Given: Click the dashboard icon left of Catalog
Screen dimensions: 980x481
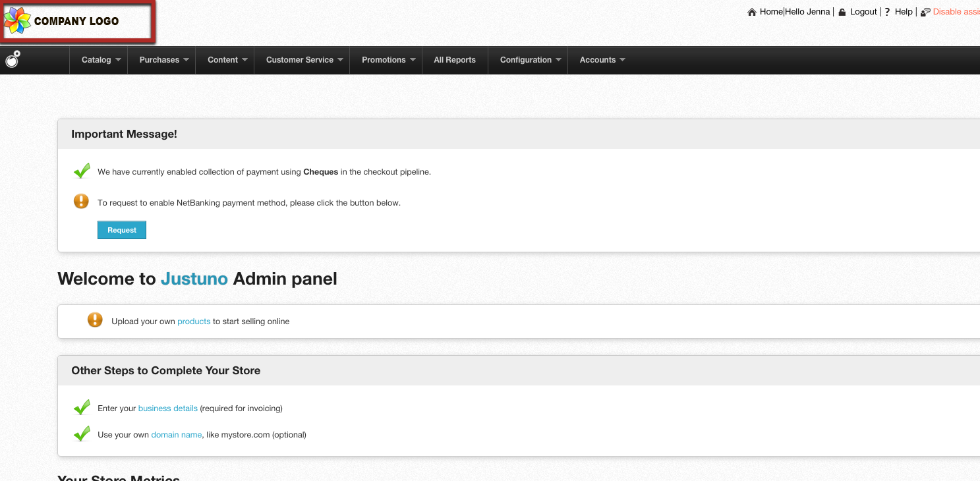Looking at the screenshot, I should point(13,59).
